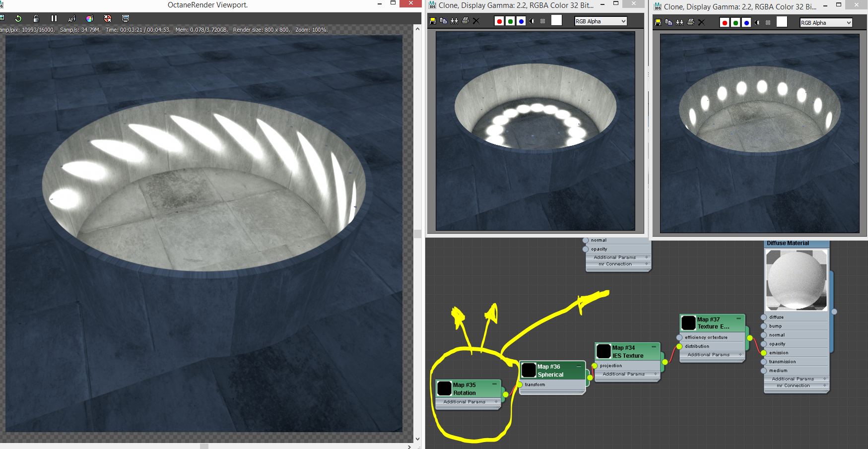Toggle blue channel in left Clone window
Image resolution: width=868 pixels, height=449 pixels.
tap(521, 21)
